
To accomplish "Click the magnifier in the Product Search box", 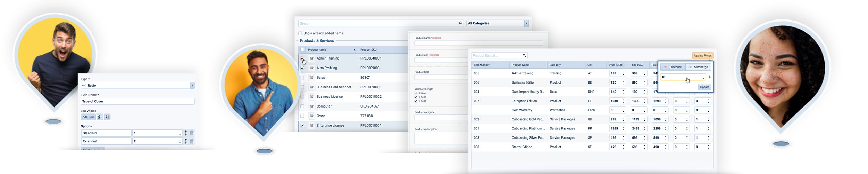I will click(524, 55).
